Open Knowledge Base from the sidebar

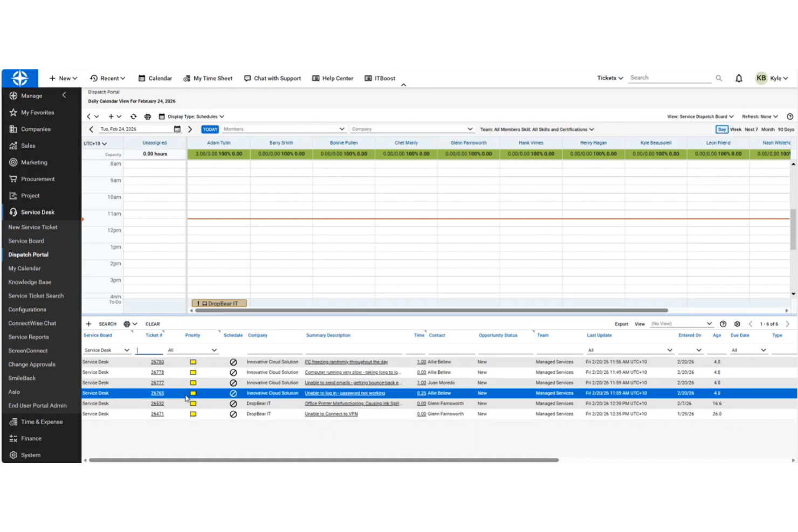(30, 282)
